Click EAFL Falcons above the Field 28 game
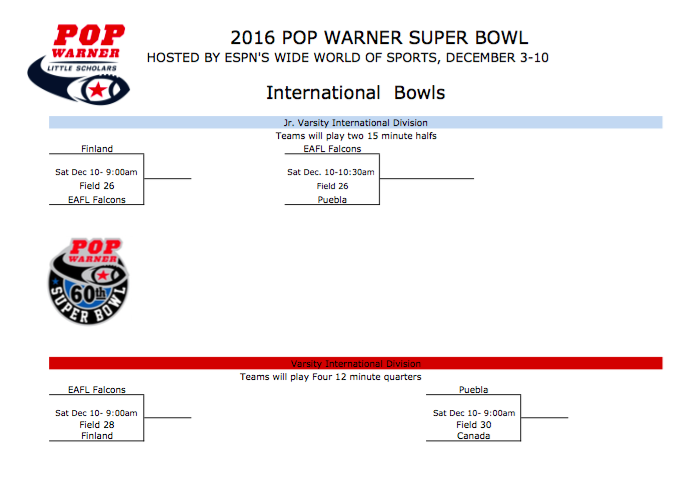Image resolution: width=693 pixels, height=503 pixels. [x=97, y=390]
